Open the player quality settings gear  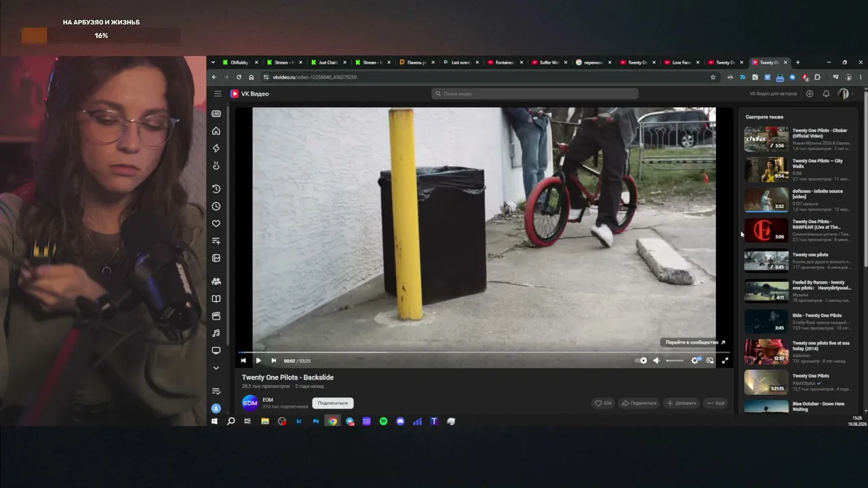click(694, 361)
